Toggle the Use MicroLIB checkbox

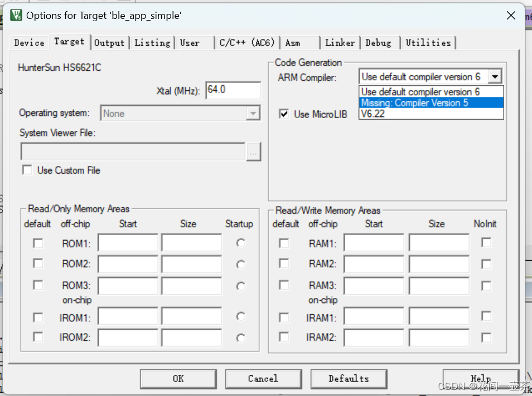(x=284, y=114)
